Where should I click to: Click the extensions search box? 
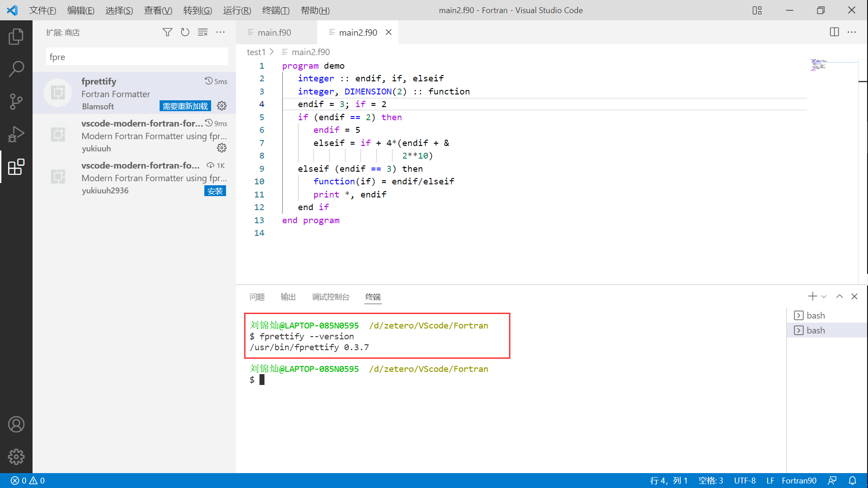tap(137, 57)
